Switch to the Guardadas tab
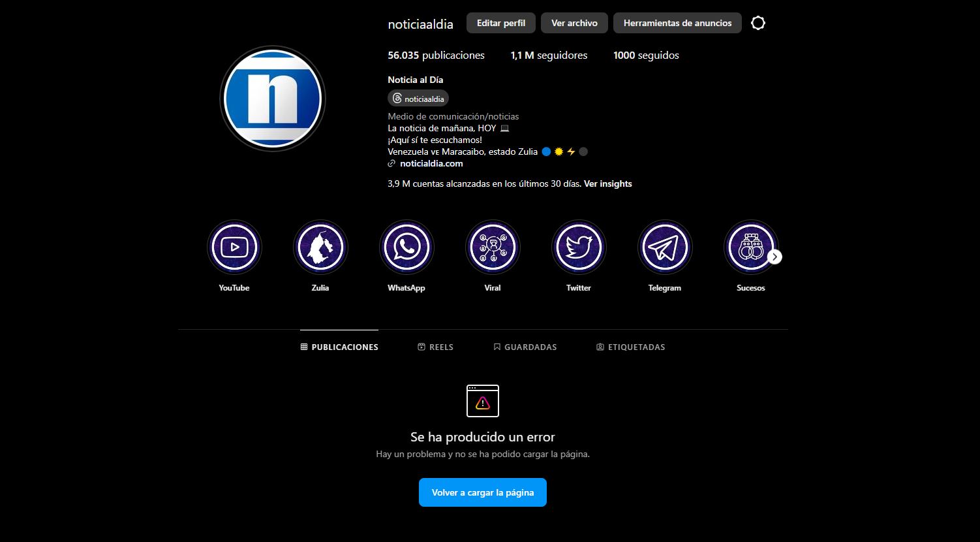 click(x=525, y=347)
